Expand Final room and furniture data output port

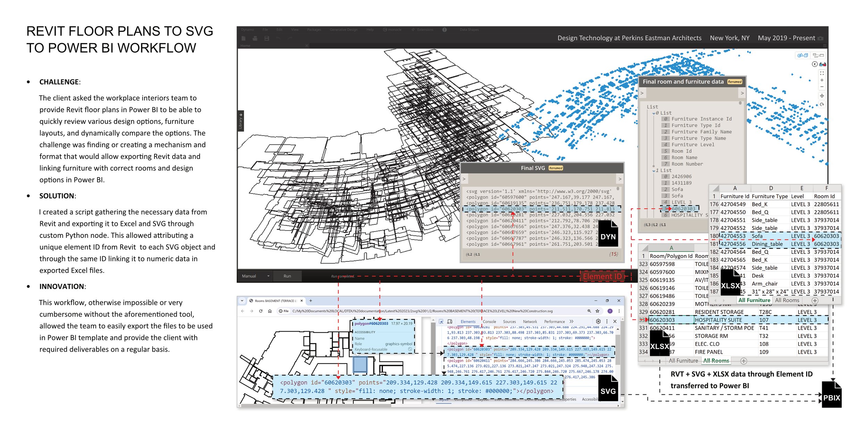pos(742,93)
